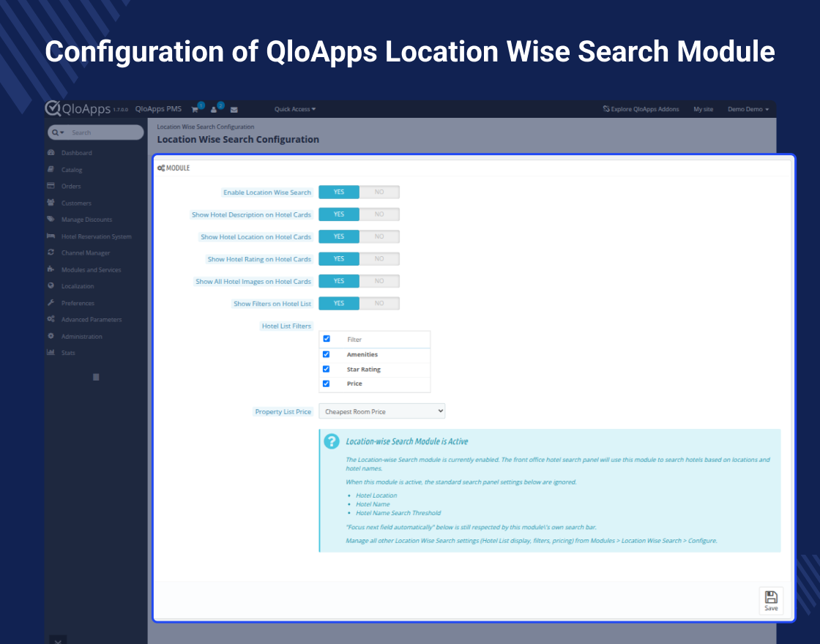Viewport: 820px width, 644px height.
Task: Click the sidebar Search input field
Action: [105, 132]
